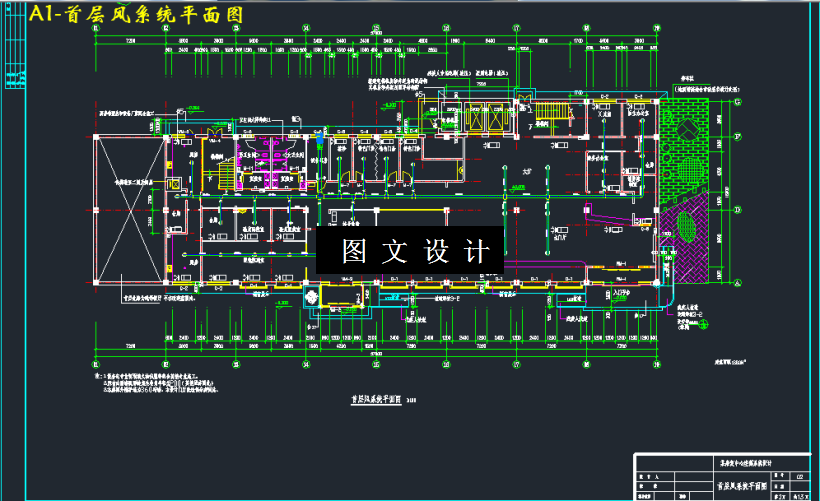Select the cyan binding-strip text on the left border
Image resolution: width=820 pixels, height=501 pixels.
point(15,78)
